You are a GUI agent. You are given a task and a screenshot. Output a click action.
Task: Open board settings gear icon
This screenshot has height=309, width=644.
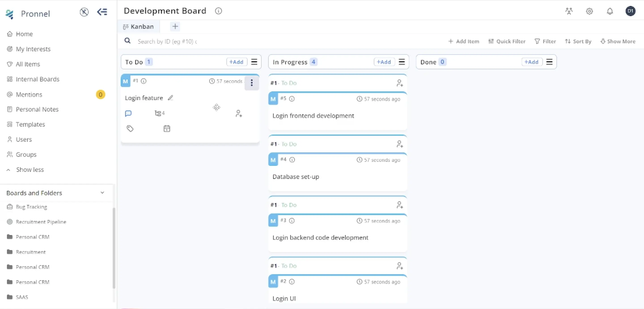coord(589,11)
